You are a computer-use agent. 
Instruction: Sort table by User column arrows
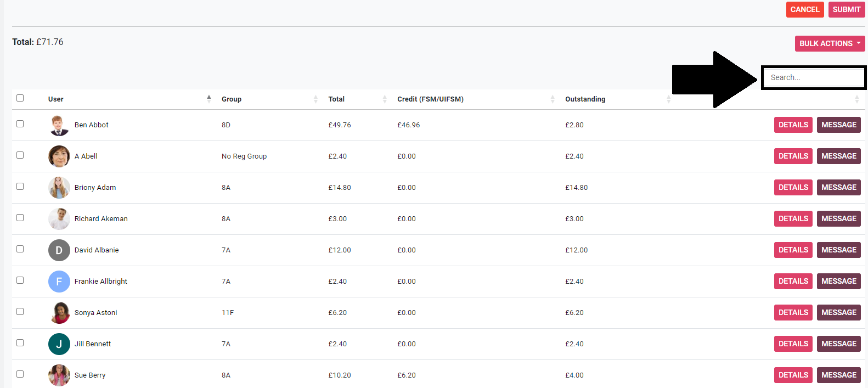coord(208,99)
